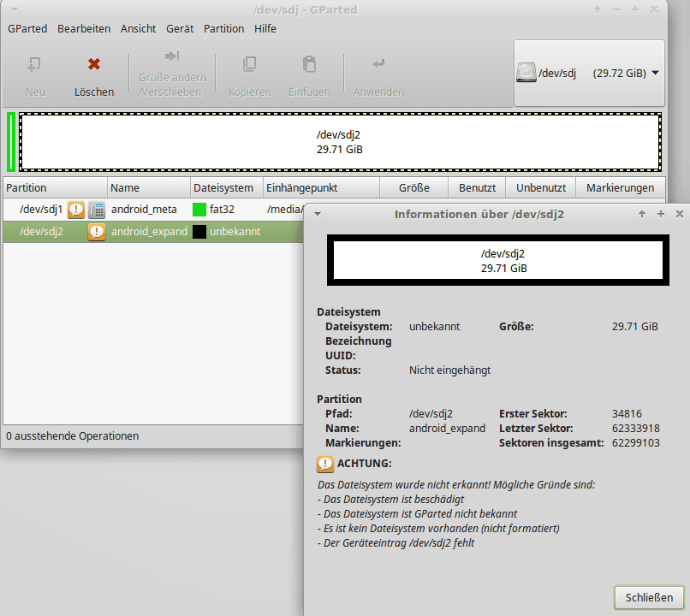Click the 29.71 GiB Größe value in the dialog
This screenshot has height=616, width=690.
click(x=634, y=327)
